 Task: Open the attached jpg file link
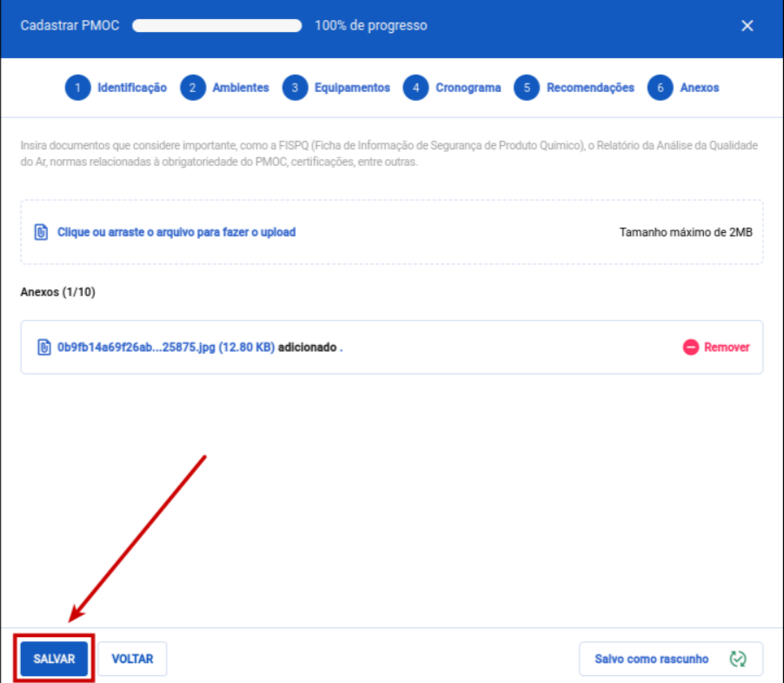tap(165, 347)
